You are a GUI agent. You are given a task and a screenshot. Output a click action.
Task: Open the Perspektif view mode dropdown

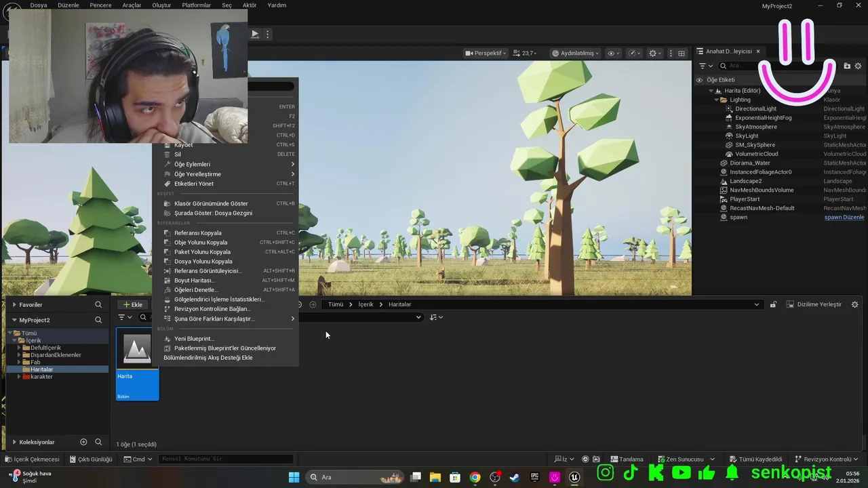coord(486,53)
